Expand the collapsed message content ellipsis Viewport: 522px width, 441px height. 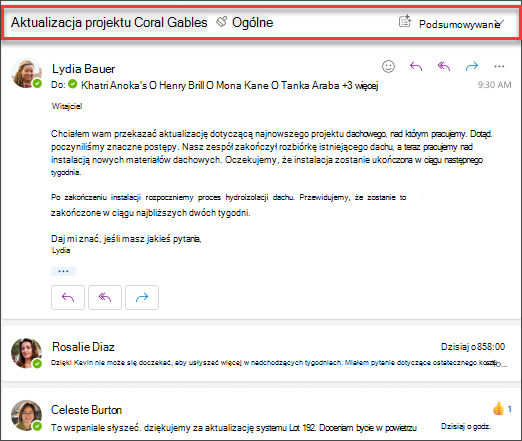point(63,271)
